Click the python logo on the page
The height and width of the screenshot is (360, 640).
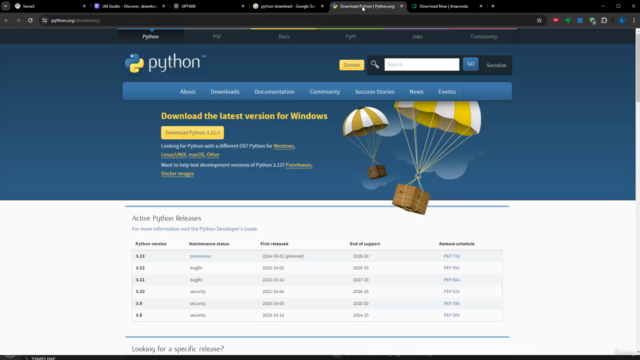coord(165,64)
